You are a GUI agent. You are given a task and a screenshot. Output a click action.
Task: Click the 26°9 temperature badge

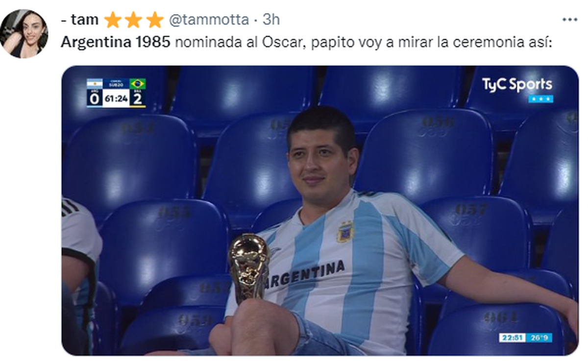539,338
